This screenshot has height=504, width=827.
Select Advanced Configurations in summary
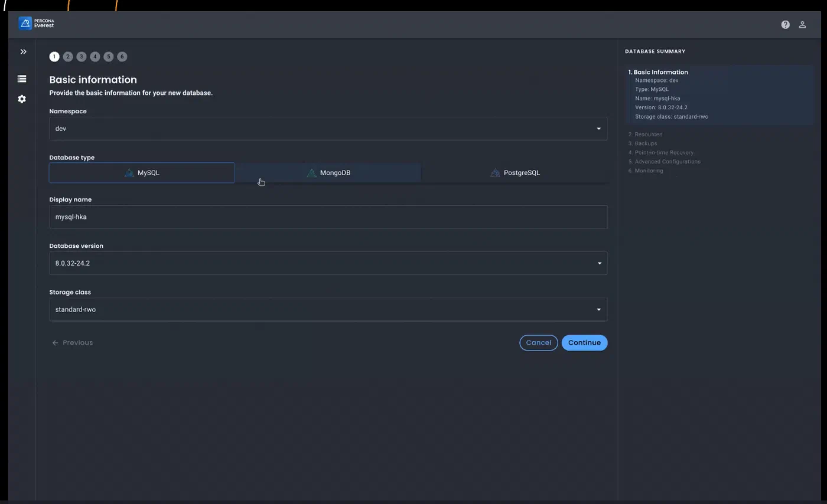[x=665, y=162]
